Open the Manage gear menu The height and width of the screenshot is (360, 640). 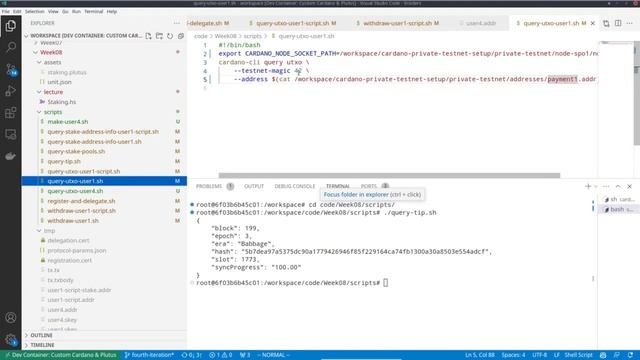click(x=11, y=339)
